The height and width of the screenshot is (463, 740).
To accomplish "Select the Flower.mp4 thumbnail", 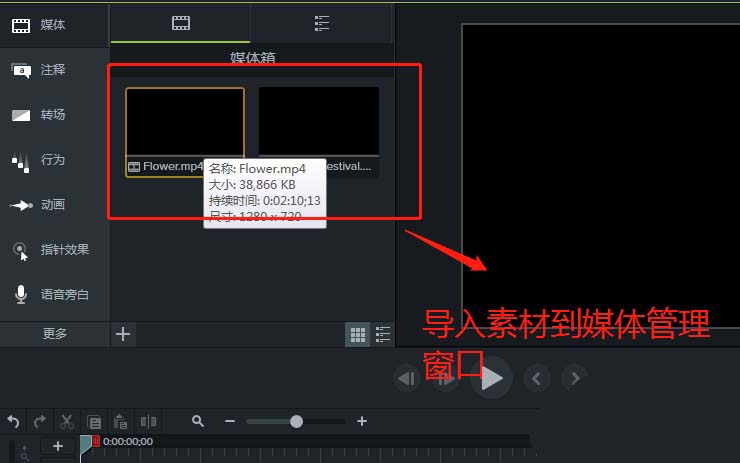I will click(x=185, y=121).
